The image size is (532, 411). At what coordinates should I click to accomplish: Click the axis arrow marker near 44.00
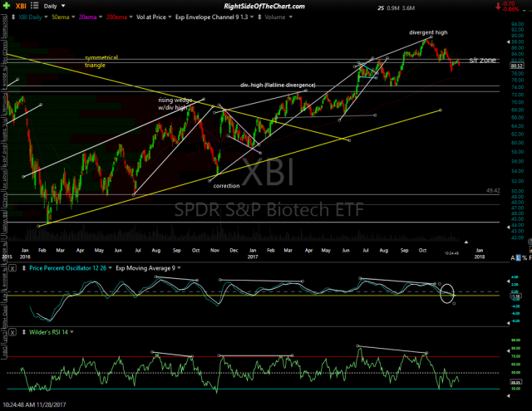coord(508,228)
